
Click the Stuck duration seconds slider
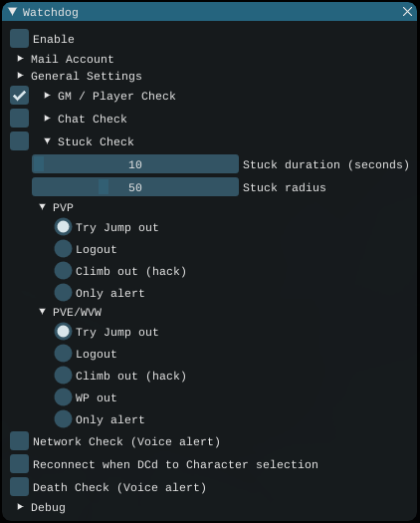pyautogui.click(x=135, y=163)
